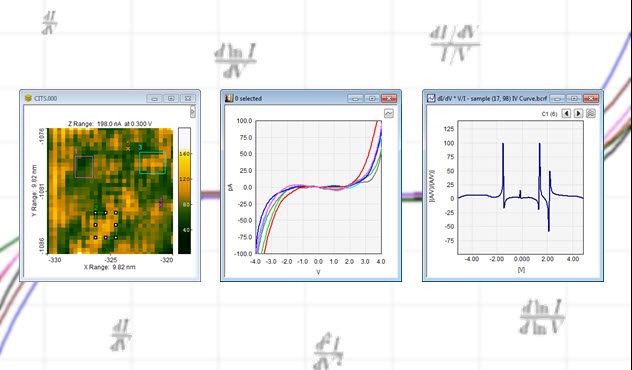Close the '0 selected' window
This screenshot has height=370, width=632.
pyautogui.click(x=389, y=98)
